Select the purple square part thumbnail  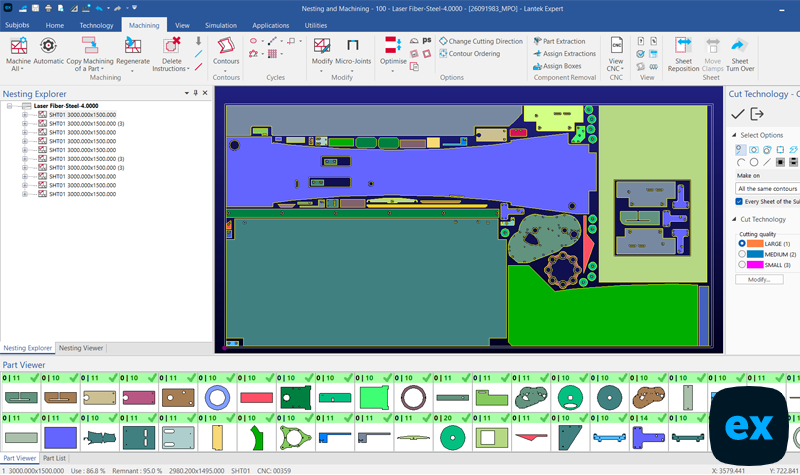[x=60, y=438]
